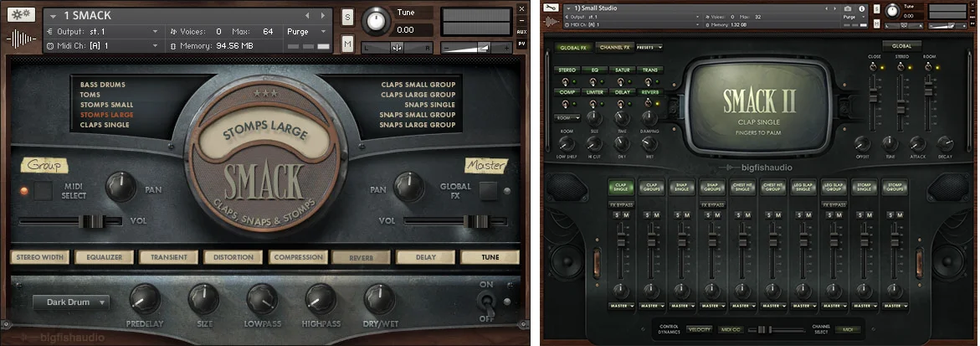Solo the SMACK instrument with S button
Screen dimensions: 980x346
click(346, 18)
